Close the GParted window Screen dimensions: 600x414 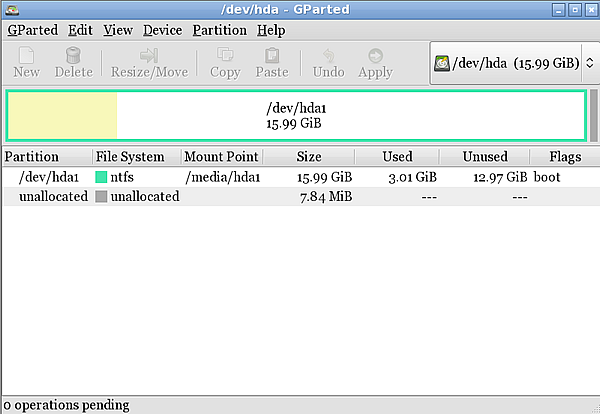pyautogui.click(x=591, y=10)
